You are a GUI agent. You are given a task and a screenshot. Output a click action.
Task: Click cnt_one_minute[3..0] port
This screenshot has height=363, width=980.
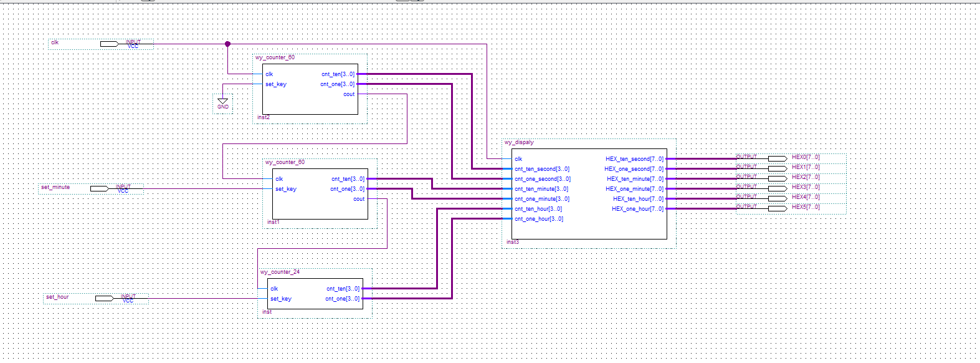pos(542,199)
